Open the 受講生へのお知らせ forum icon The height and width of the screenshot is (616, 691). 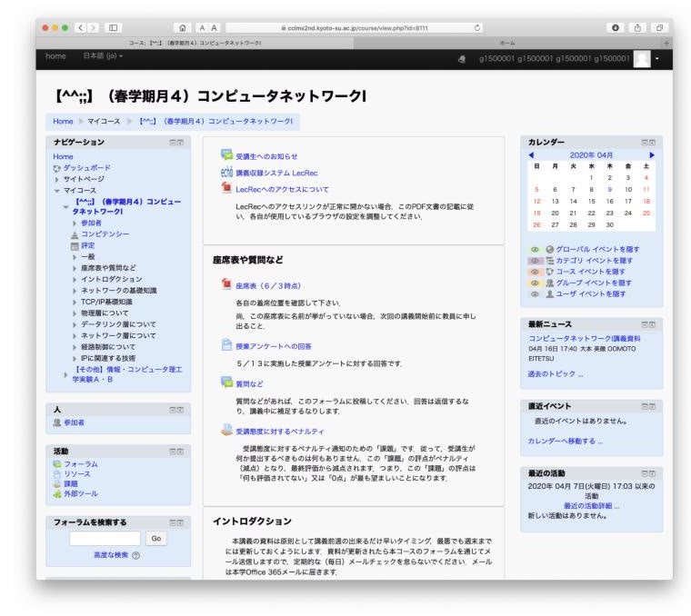[x=226, y=155]
